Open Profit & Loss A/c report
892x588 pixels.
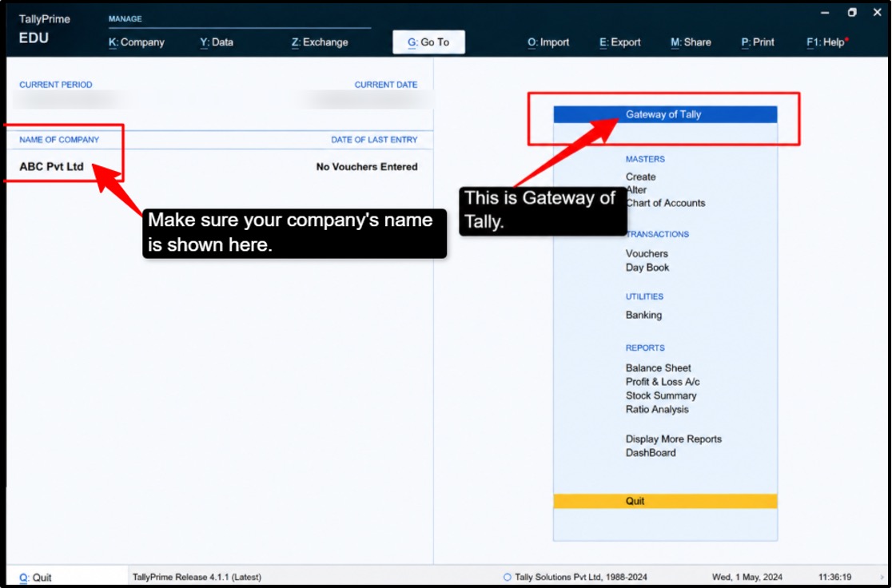(x=663, y=382)
